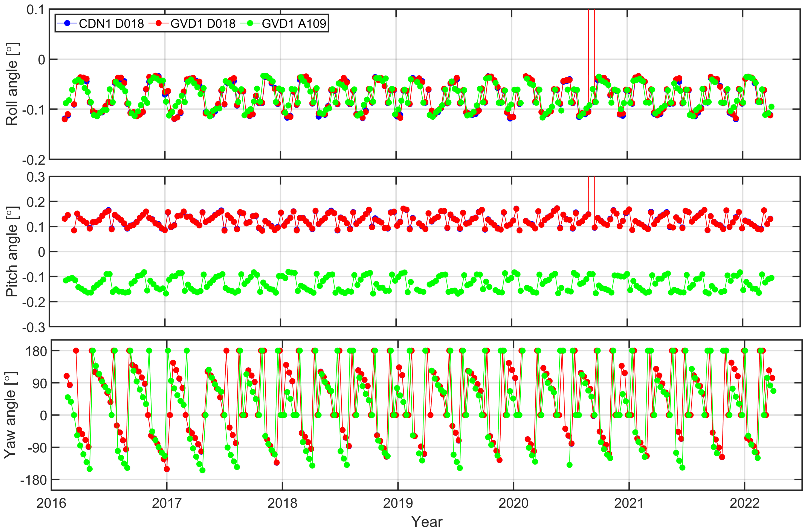
Task: Click the green GVD1 A109 legend marker
Action: point(250,23)
